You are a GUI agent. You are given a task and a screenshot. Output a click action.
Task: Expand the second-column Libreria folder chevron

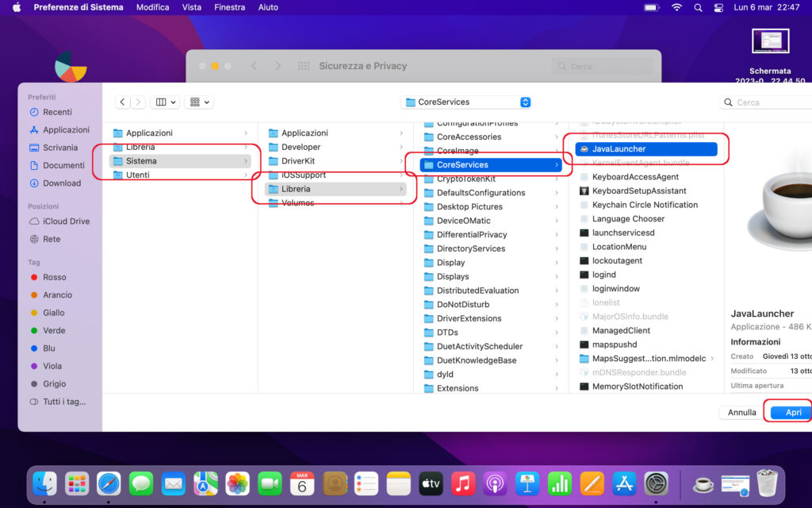[x=400, y=189]
